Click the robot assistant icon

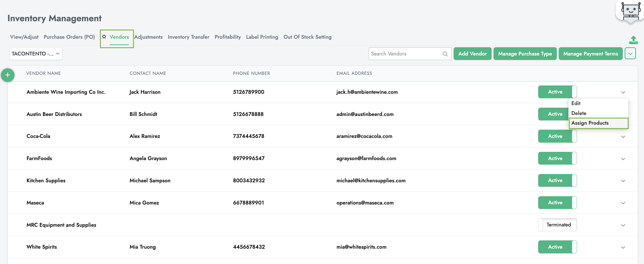click(x=630, y=11)
